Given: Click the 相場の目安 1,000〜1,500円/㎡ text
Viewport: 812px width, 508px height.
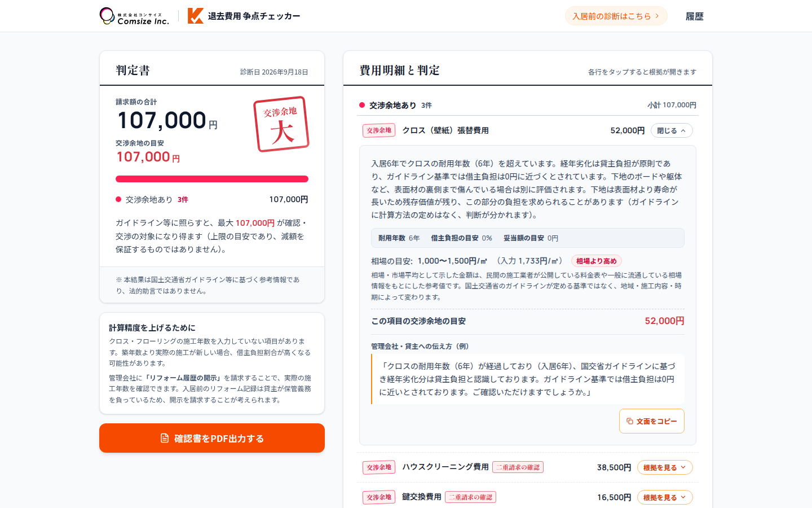Looking at the screenshot, I should 429,261.
